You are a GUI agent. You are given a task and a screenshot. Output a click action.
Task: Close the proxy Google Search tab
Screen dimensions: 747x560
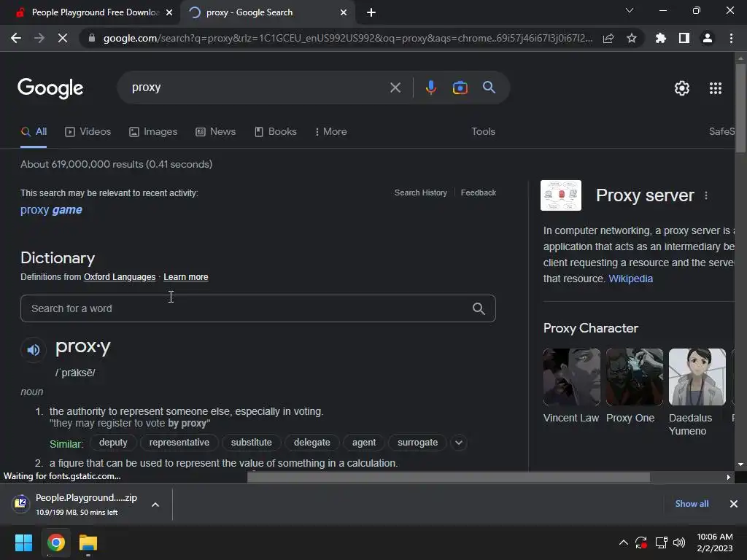pyautogui.click(x=344, y=12)
